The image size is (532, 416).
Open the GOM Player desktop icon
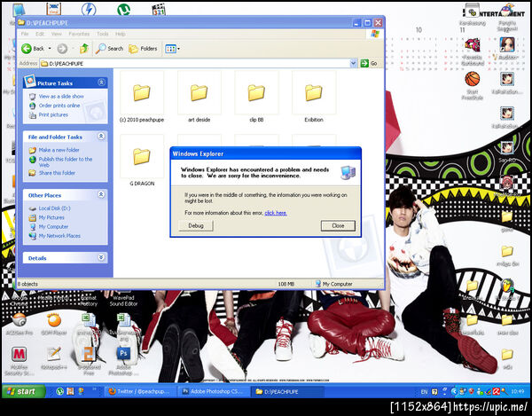click(54, 324)
